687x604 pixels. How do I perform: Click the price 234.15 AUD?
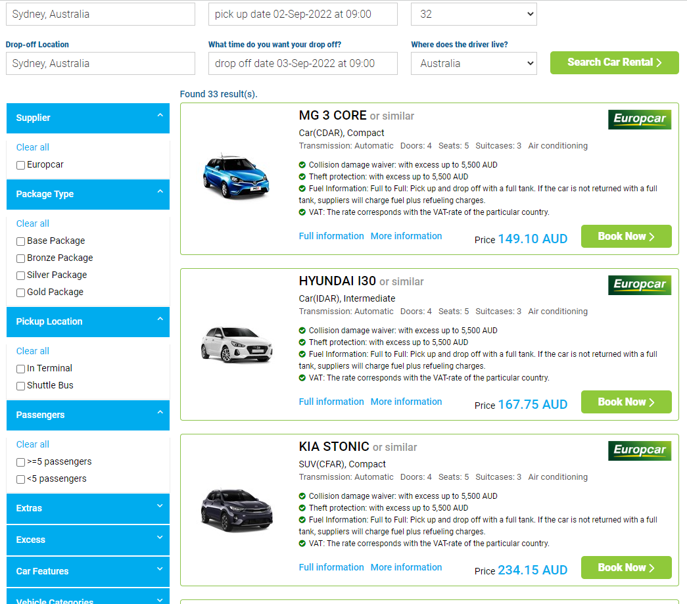click(x=533, y=570)
